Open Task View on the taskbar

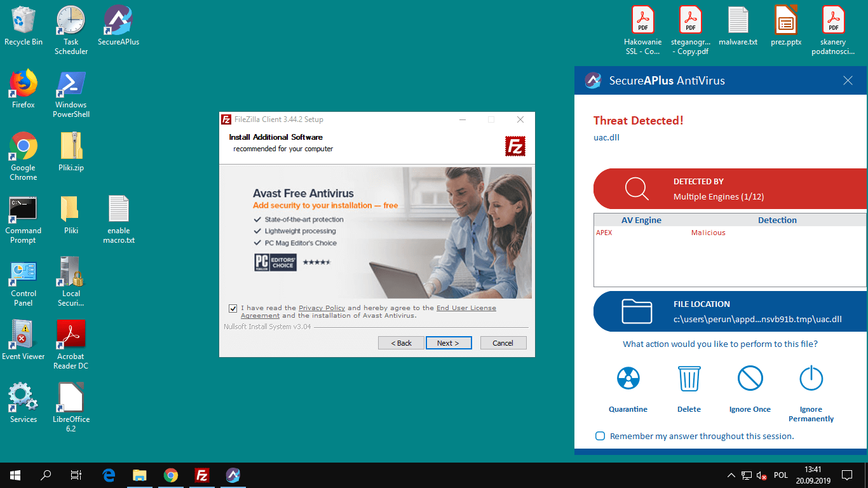[x=76, y=475]
